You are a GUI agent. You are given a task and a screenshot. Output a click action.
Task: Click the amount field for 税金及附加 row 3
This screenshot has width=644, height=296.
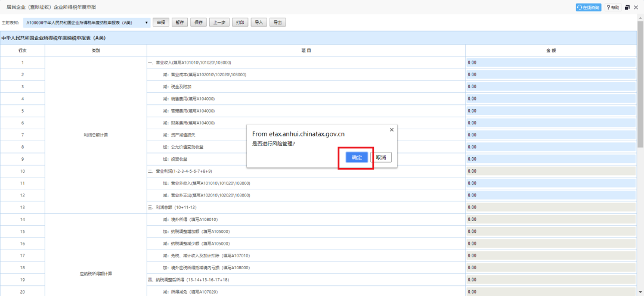(x=551, y=87)
